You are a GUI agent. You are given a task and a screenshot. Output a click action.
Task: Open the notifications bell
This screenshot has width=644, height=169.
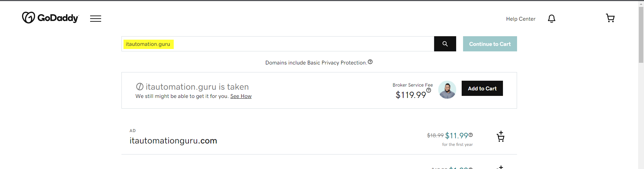[x=551, y=19]
